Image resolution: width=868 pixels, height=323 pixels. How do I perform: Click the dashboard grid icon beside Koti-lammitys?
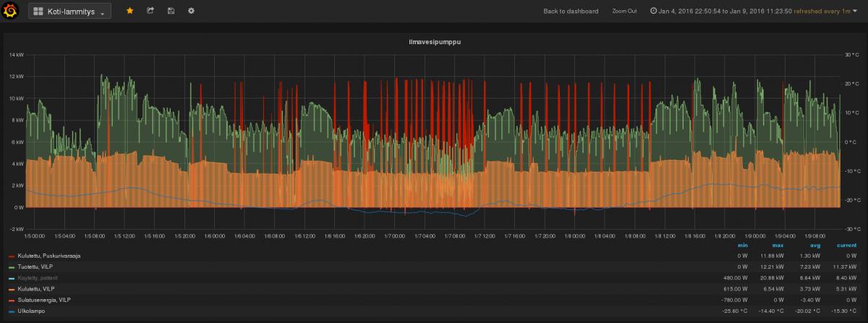38,12
